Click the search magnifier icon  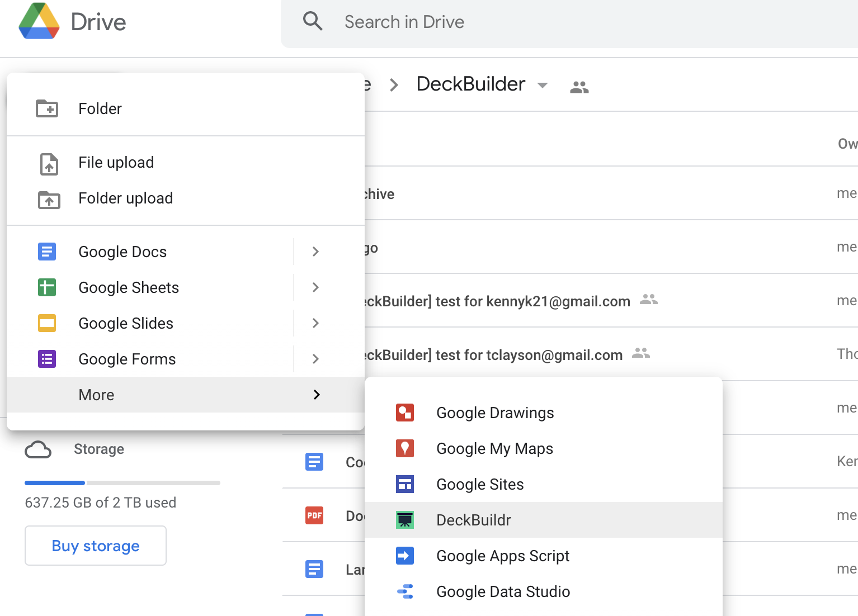coord(313,21)
